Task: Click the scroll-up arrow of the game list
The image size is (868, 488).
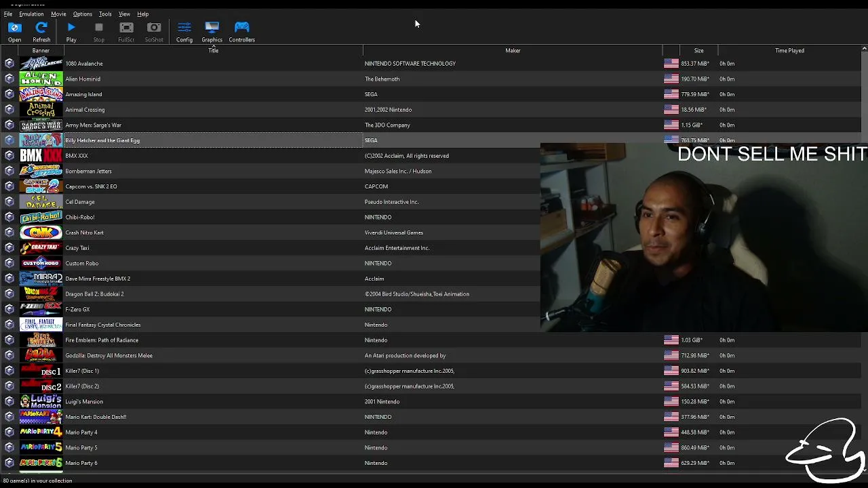Action: coord(864,49)
